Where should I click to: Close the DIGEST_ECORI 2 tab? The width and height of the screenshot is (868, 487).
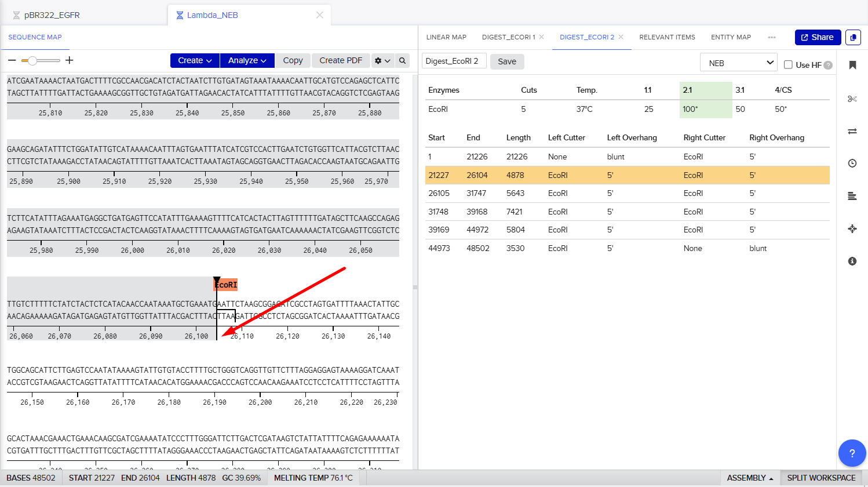tap(621, 37)
